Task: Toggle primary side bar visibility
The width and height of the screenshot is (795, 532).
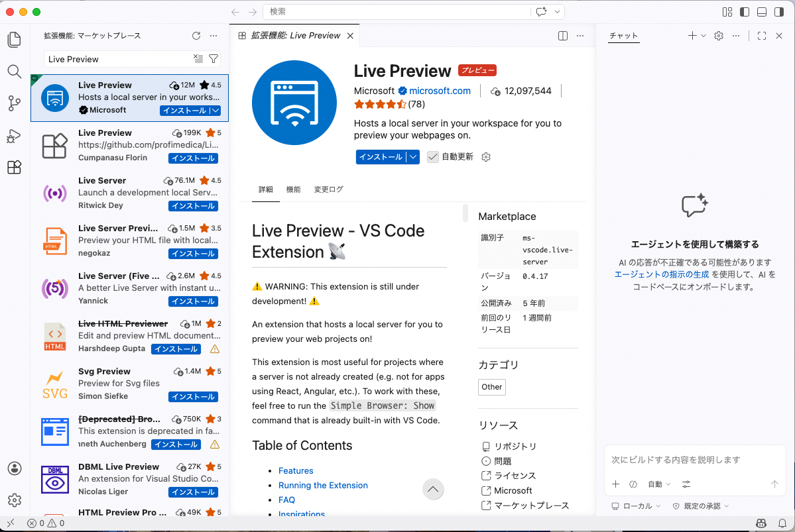Action: click(745, 12)
